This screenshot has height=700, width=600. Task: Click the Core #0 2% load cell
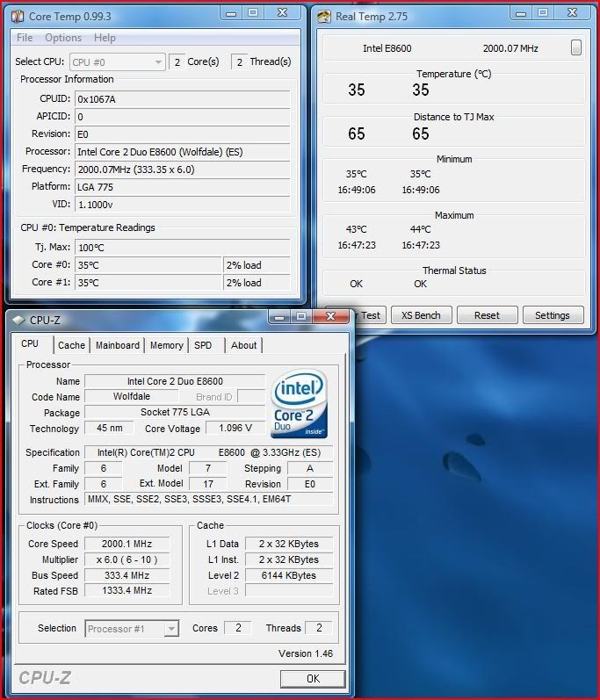(x=257, y=265)
